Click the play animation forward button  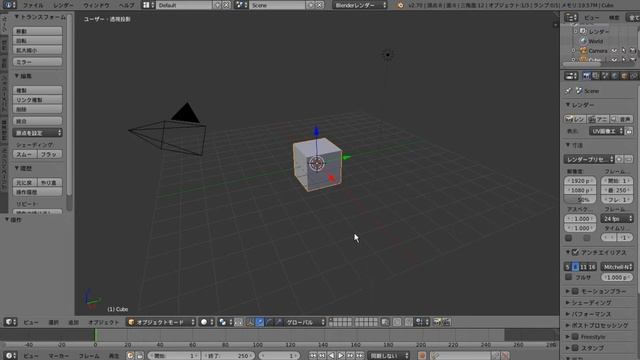point(341,356)
